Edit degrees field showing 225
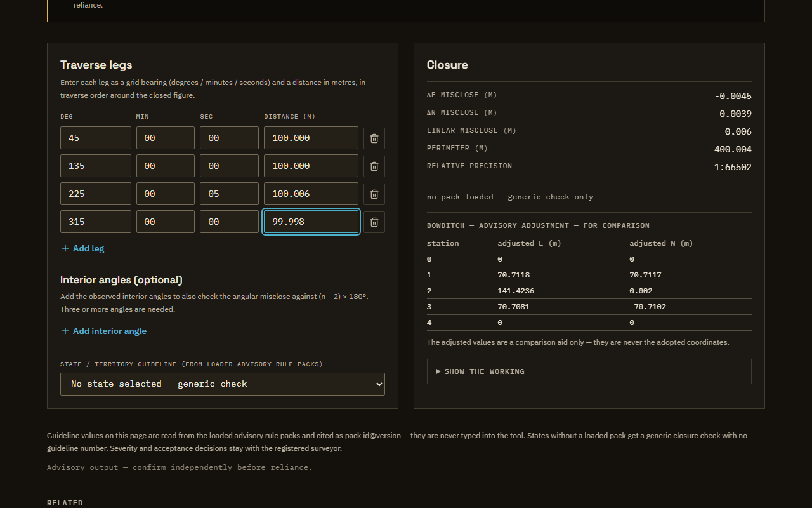Image resolution: width=812 pixels, height=508 pixels. click(x=96, y=194)
